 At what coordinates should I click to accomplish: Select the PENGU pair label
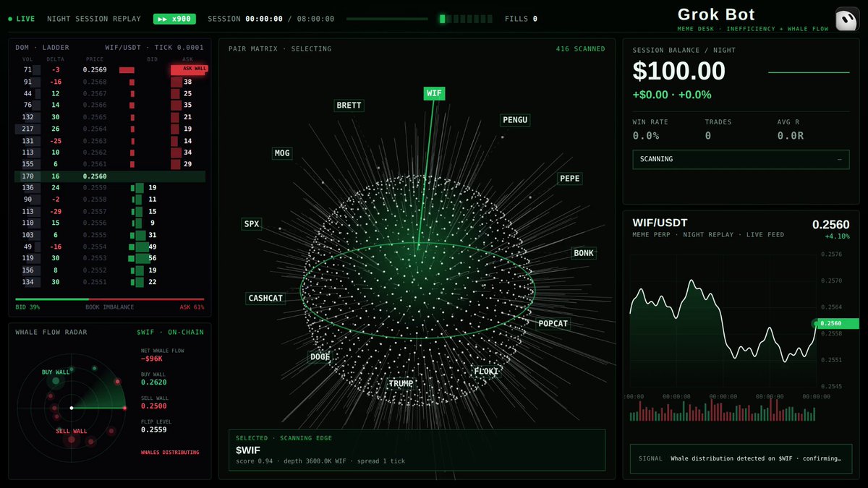click(x=515, y=120)
